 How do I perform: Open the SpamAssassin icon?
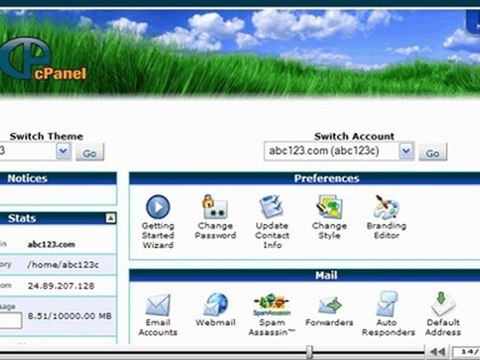coord(272,304)
